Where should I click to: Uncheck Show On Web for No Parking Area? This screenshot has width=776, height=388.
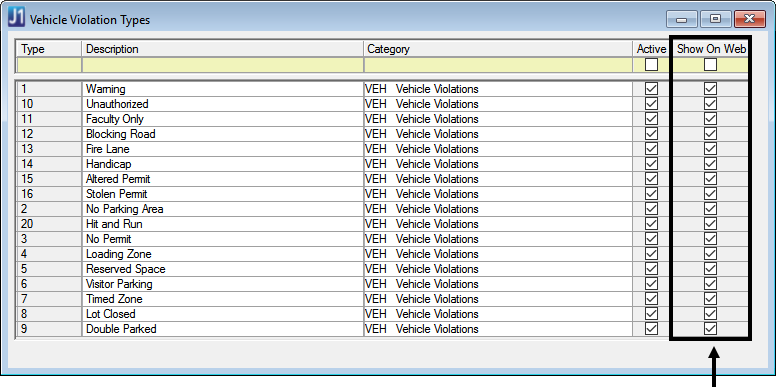711,209
